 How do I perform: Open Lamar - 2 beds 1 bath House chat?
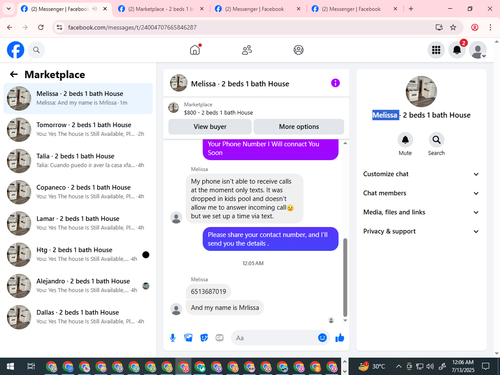(x=78, y=223)
